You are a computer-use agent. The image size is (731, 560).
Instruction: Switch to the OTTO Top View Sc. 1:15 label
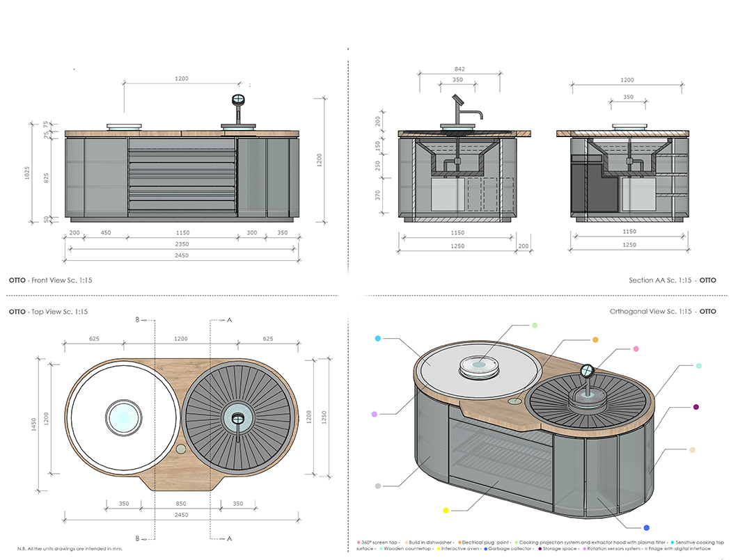(47, 311)
